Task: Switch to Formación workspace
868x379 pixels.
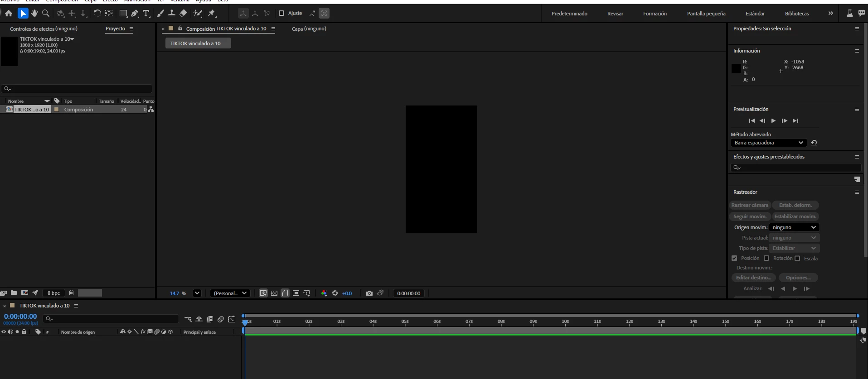Action: click(655, 14)
